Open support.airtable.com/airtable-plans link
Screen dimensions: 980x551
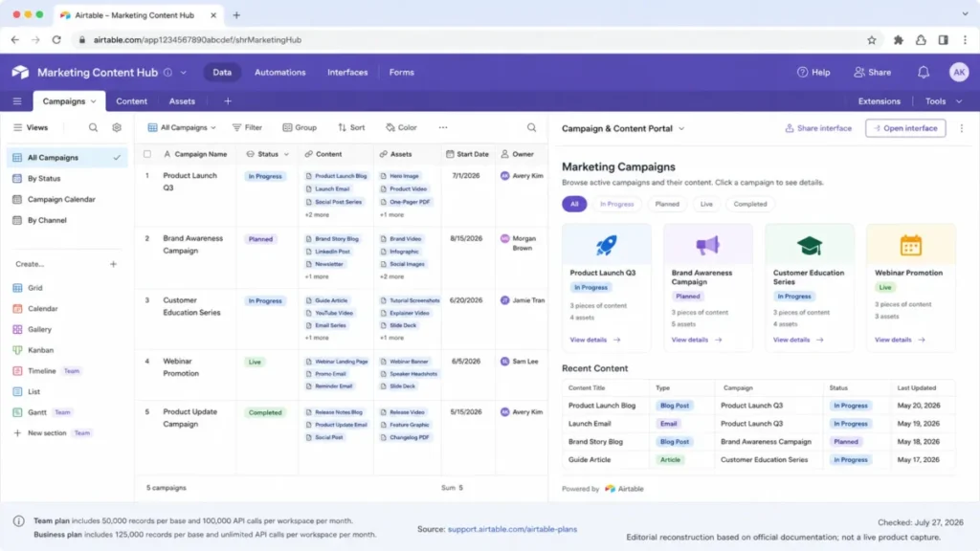pos(513,529)
